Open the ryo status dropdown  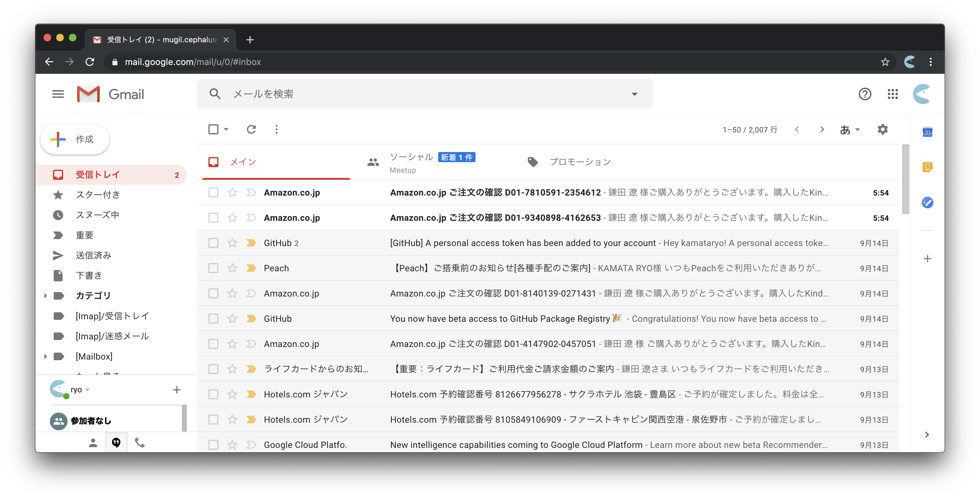click(x=87, y=390)
